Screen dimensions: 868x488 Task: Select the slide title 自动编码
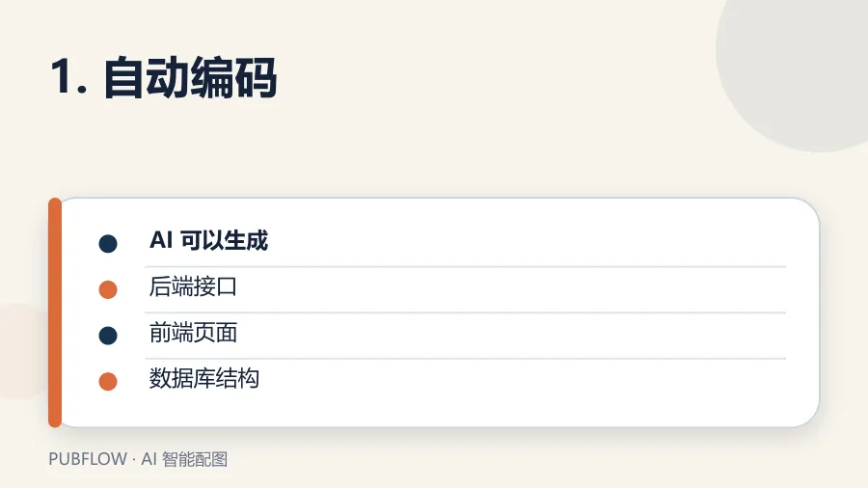pos(190,77)
